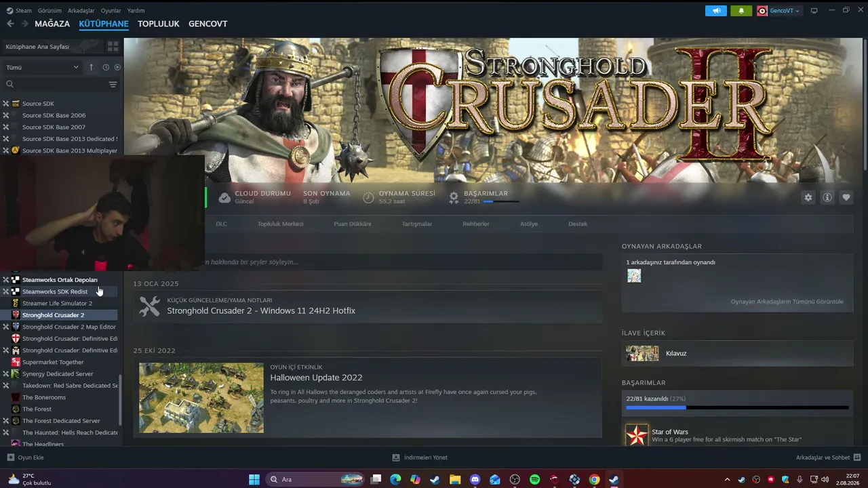This screenshot has width=868, height=488.
Task: Open Topluluk Merkezi game tab
Action: tap(280, 224)
